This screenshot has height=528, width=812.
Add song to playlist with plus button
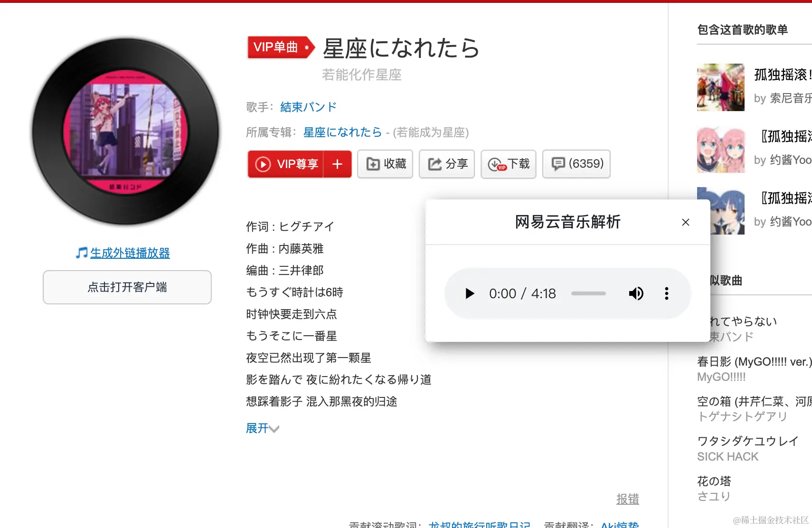338,164
